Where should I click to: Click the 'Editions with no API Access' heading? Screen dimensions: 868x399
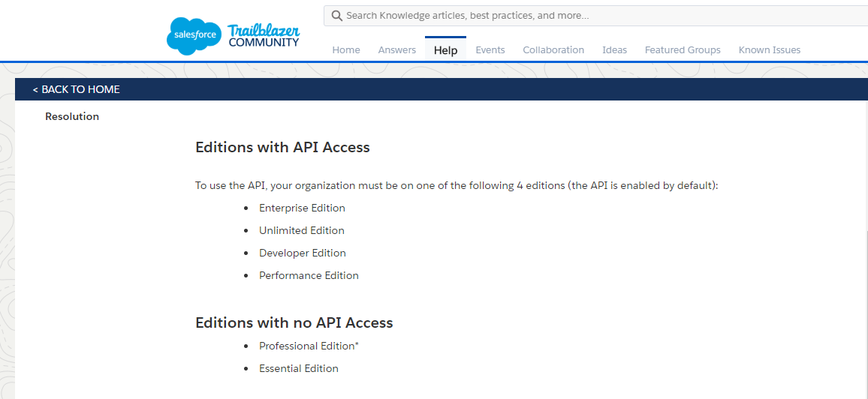294,322
